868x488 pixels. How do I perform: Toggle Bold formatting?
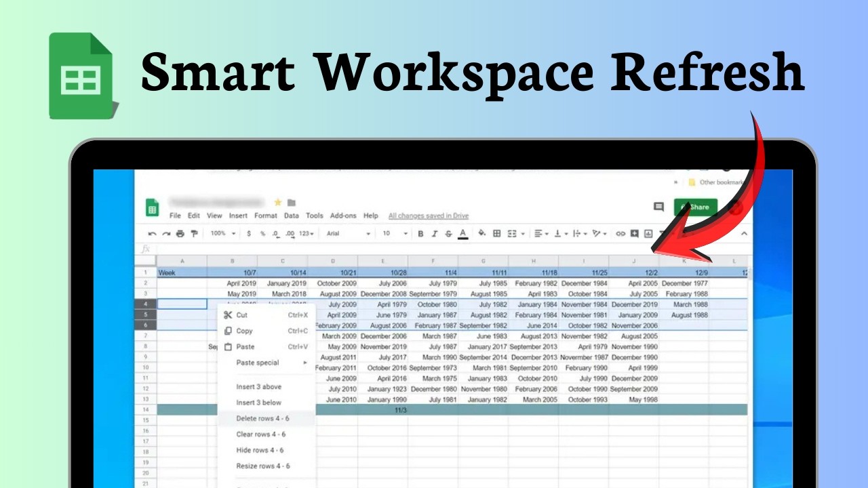point(420,234)
